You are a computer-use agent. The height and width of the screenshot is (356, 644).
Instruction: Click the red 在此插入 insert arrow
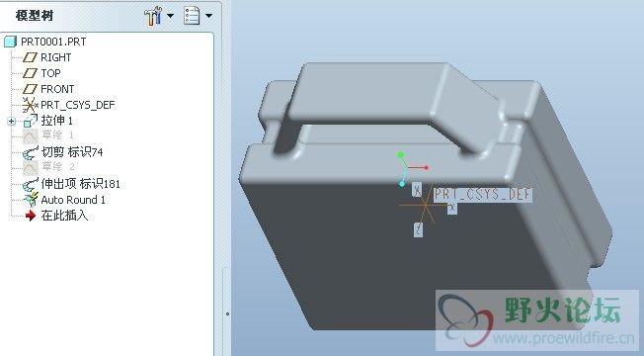(31, 216)
